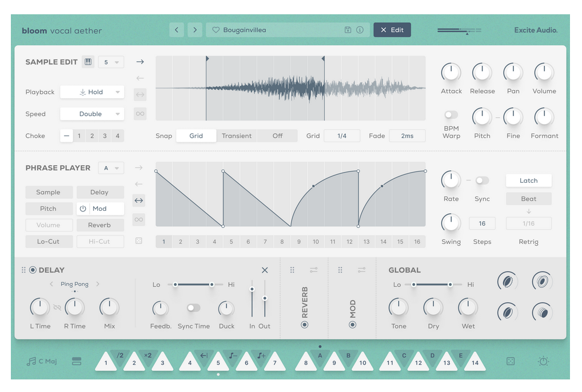Select sample ping-pong bidirectional arrow

click(140, 94)
